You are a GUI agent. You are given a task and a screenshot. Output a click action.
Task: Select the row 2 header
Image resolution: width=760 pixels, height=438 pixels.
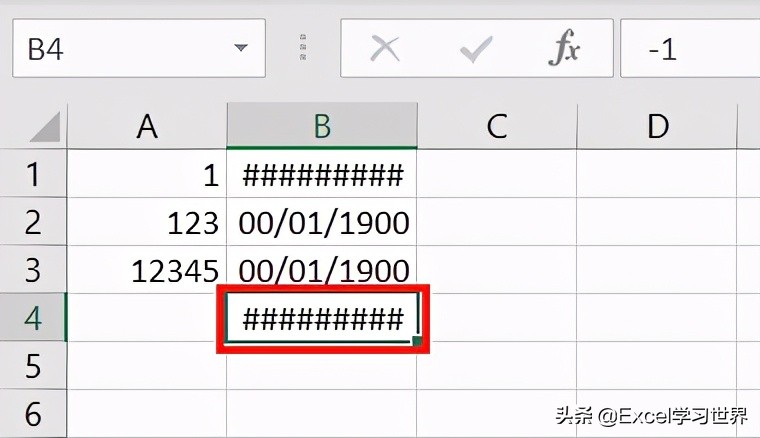coord(33,221)
